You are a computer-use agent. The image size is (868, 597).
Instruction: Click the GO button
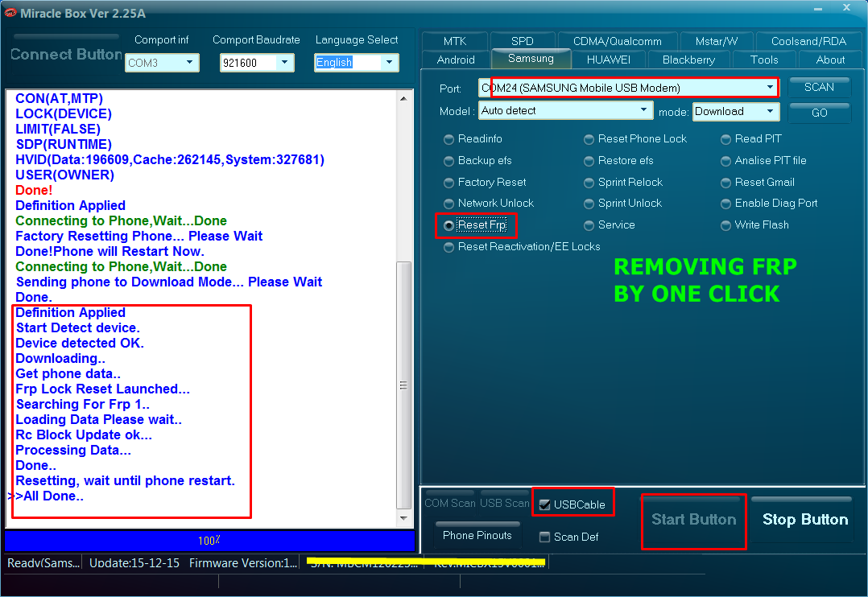tap(820, 113)
